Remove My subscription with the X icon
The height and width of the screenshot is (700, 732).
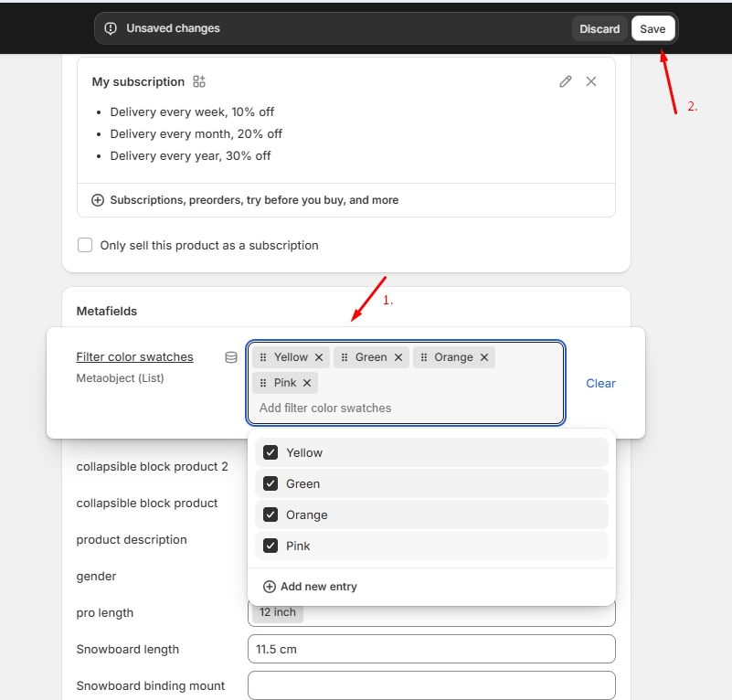[x=591, y=81]
